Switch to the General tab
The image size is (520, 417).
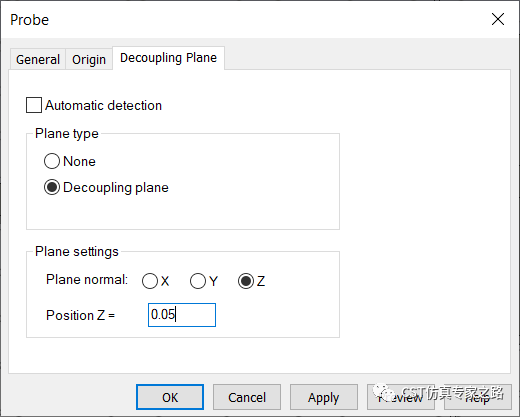[x=38, y=60]
